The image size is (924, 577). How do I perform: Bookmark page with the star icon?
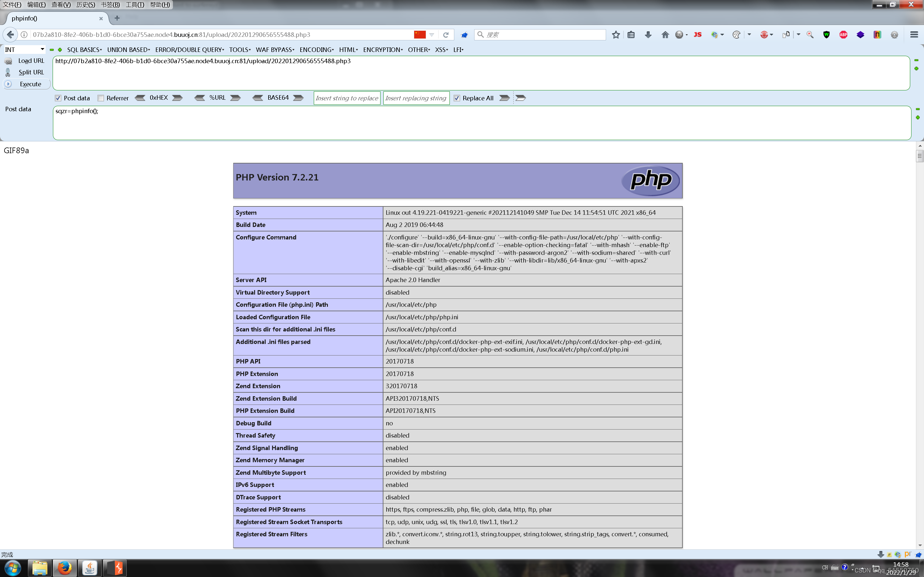(x=615, y=35)
